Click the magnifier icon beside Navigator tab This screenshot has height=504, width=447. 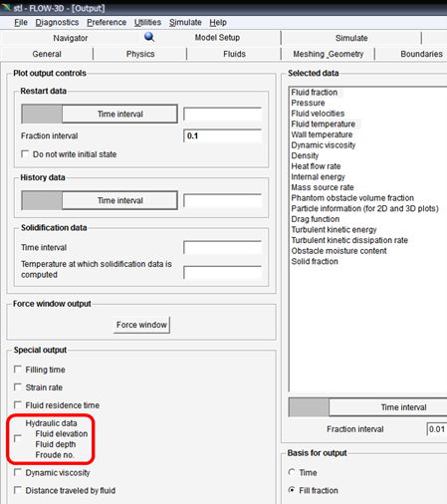tap(149, 37)
